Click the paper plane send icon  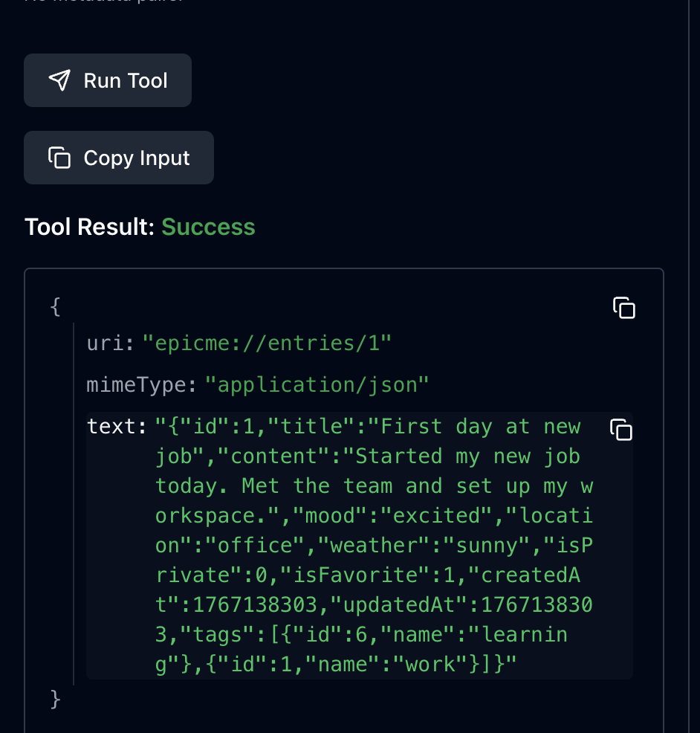59,80
